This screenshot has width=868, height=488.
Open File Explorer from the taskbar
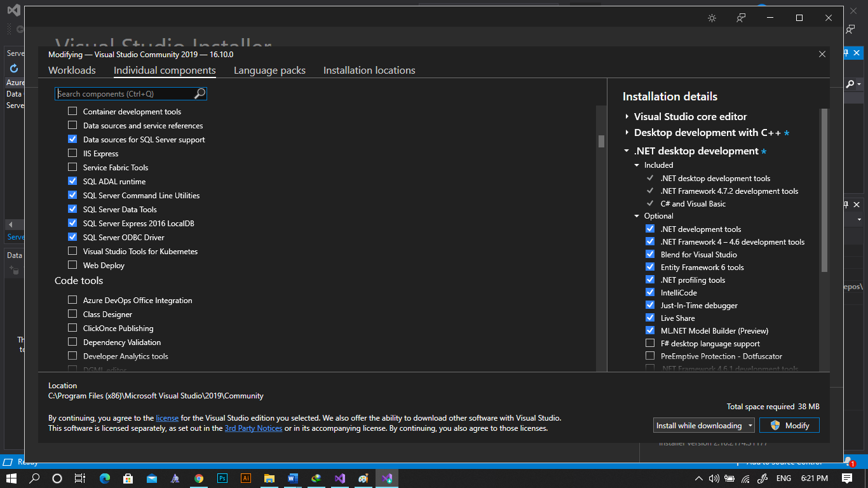269,478
